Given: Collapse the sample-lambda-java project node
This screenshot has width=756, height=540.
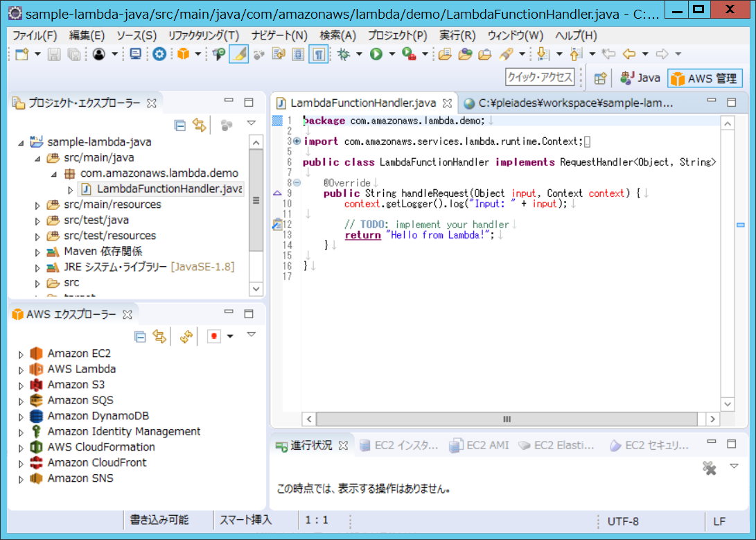Looking at the screenshot, I should [21, 143].
